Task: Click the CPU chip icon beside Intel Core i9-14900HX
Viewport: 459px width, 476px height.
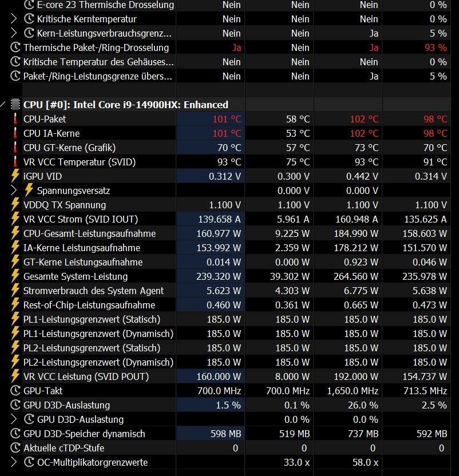Action: pyautogui.click(x=15, y=105)
